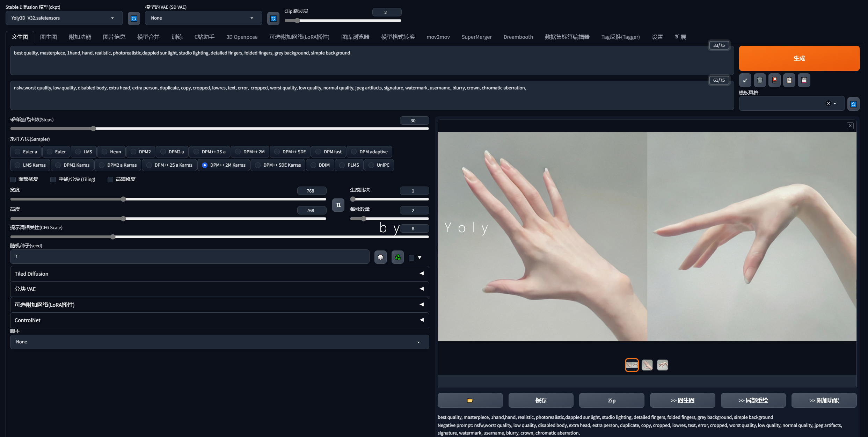This screenshot has height=437, width=868.
Task: Swap width and height with arrows button
Action: [338, 205]
